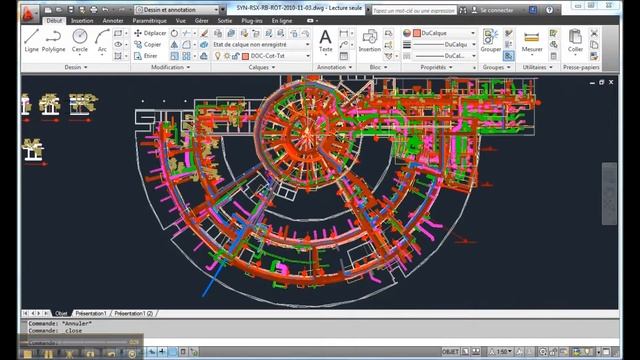The width and height of the screenshot is (640, 360).
Task: Click the Déplacer move tool
Action: point(150,33)
